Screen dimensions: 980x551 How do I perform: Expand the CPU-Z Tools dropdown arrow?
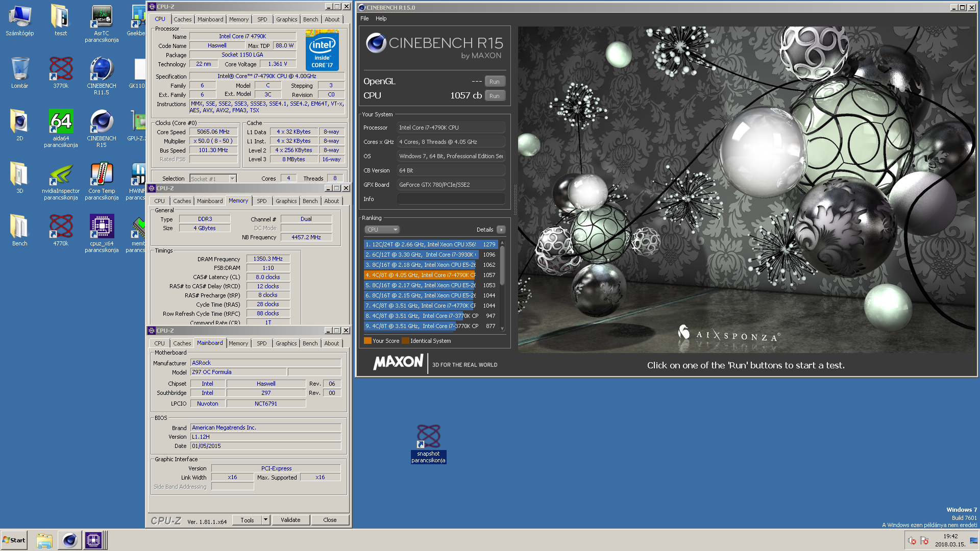point(265,520)
